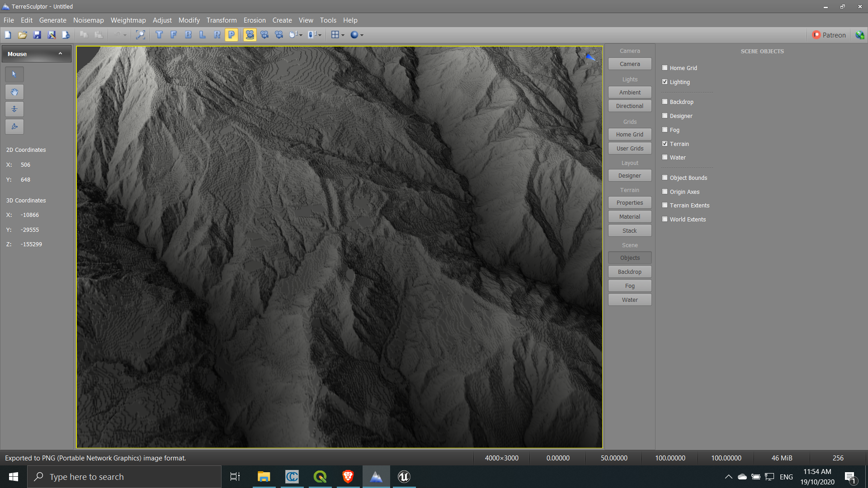Open the Unreal Engine taskbar icon
The height and width of the screenshot is (488, 868).
[x=404, y=476]
